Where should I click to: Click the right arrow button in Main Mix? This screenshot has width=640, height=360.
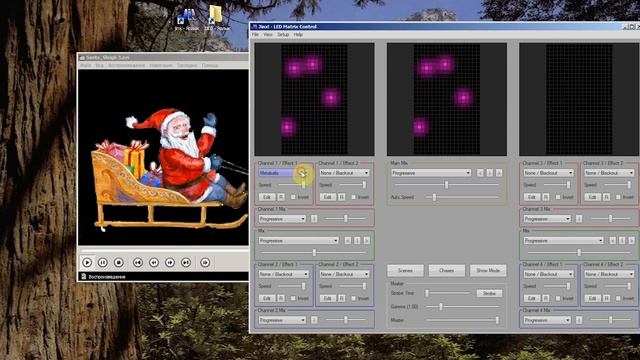(x=499, y=173)
